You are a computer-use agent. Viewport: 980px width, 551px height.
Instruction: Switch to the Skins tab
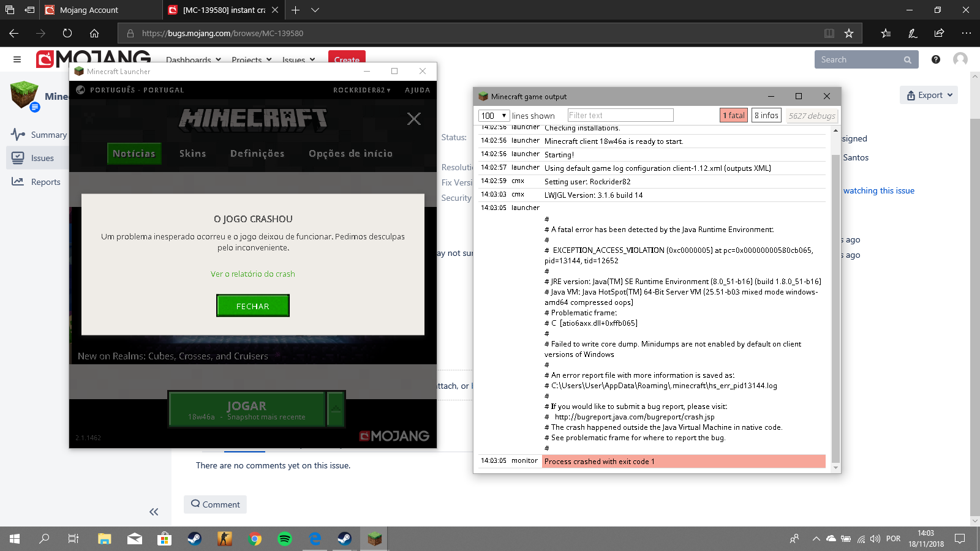(x=192, y=154)
